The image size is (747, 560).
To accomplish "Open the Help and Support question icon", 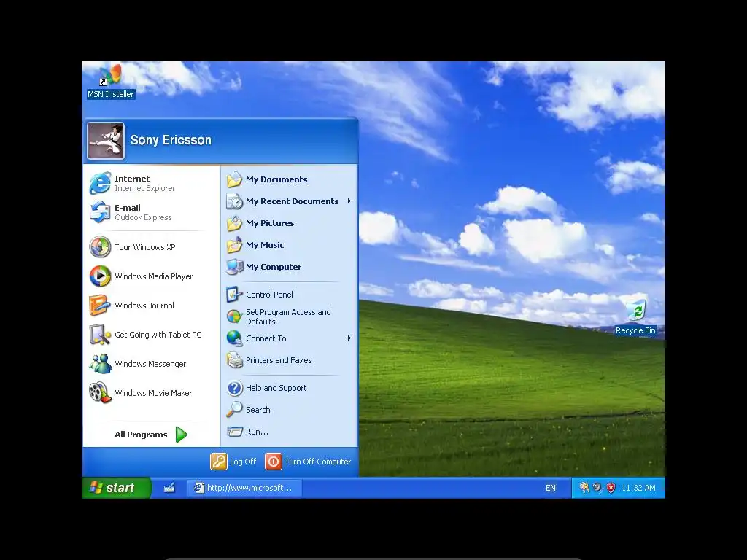I will (234, 388).
